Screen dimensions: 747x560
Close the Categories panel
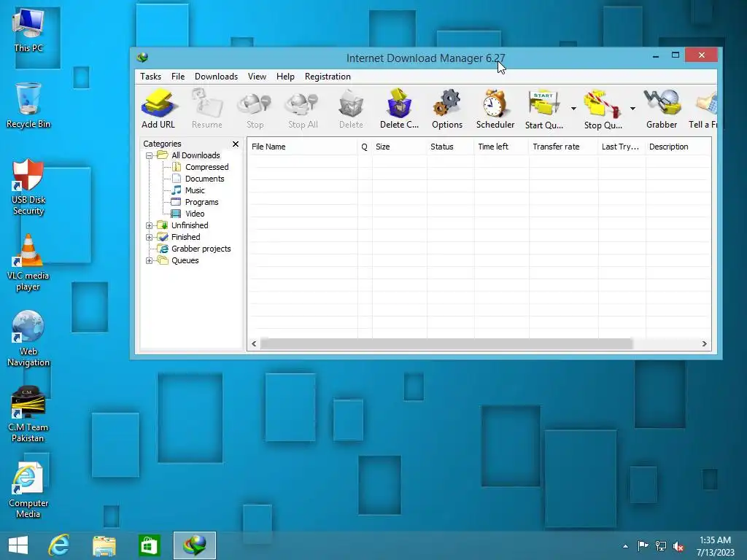[236, 144]
